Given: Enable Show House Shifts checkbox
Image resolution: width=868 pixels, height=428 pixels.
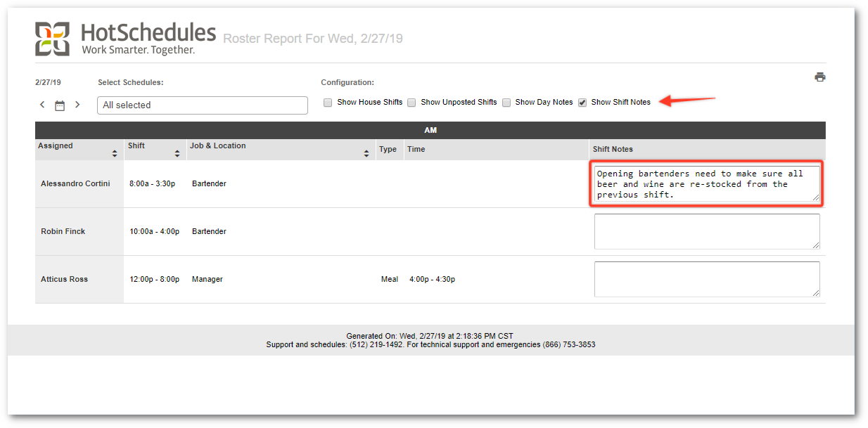Looking at the screenshot, I should point(328,103).
